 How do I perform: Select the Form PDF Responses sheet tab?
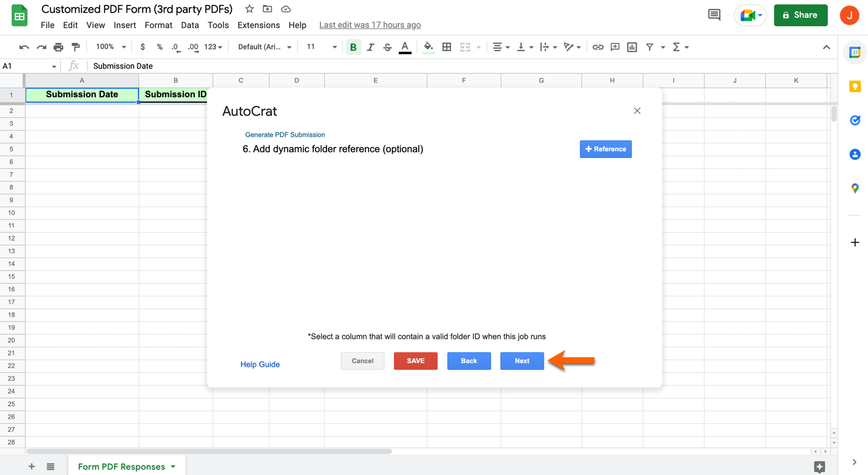point(121,466)
